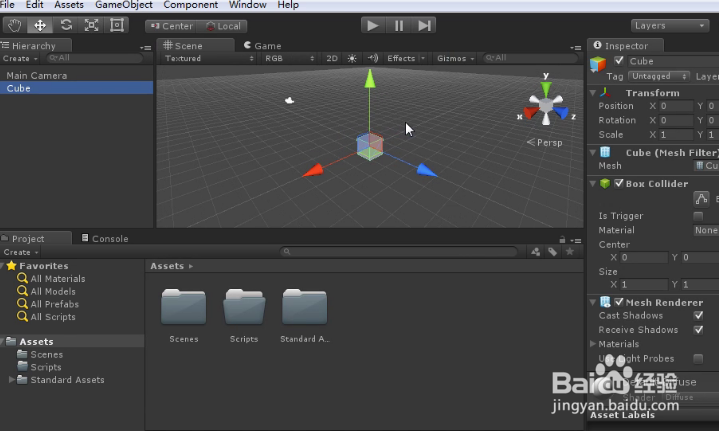
Task: Click the Edit Collider icon button
Action: click(x=701, y=199)
